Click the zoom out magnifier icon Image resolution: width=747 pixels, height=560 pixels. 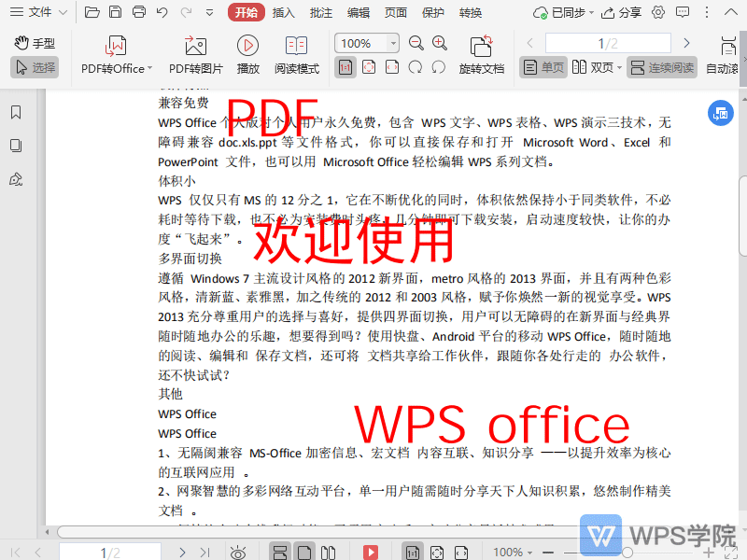tap(416, 43)
